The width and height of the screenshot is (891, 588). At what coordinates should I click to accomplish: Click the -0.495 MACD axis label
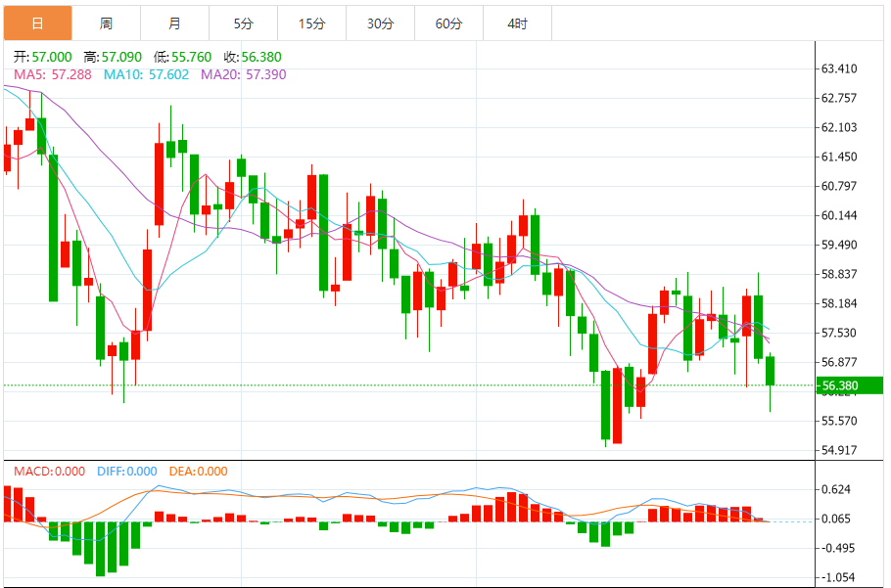836,548
